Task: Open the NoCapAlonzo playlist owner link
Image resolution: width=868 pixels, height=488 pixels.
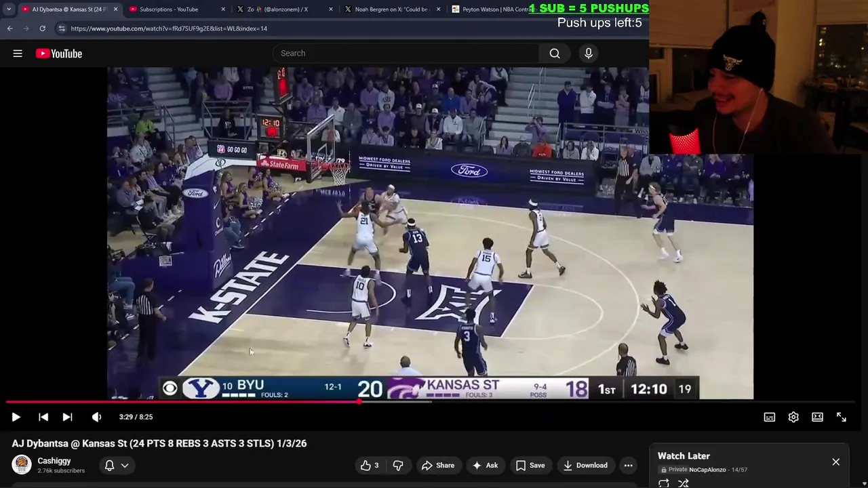Action: (707, 470)
